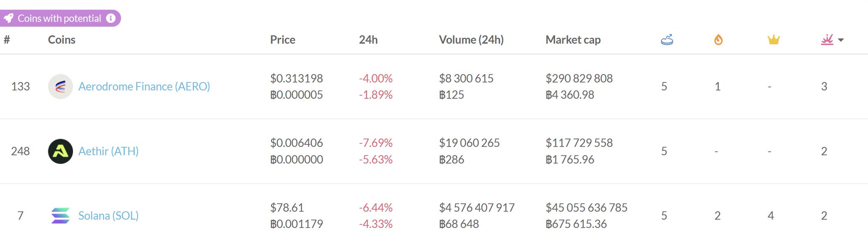This screenshot has width=868, height=247.
Task: Open the Aethir (ATH) coin page
Action: click(108, 152)
